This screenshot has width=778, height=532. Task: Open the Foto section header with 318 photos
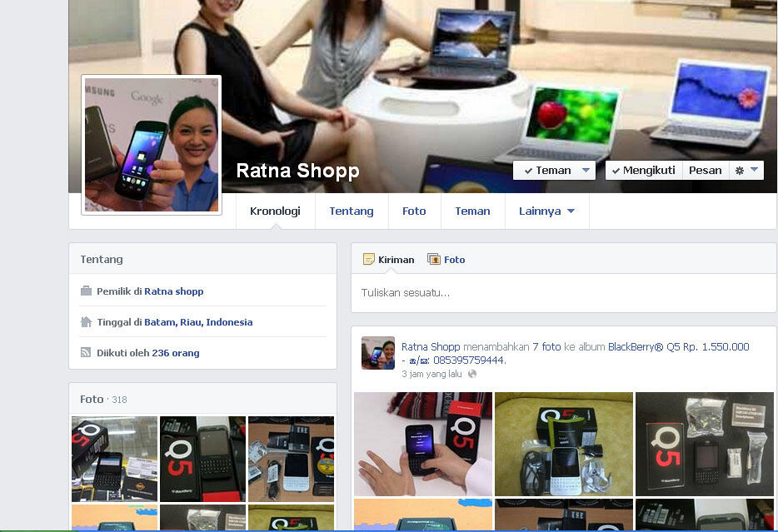[103, 399]
